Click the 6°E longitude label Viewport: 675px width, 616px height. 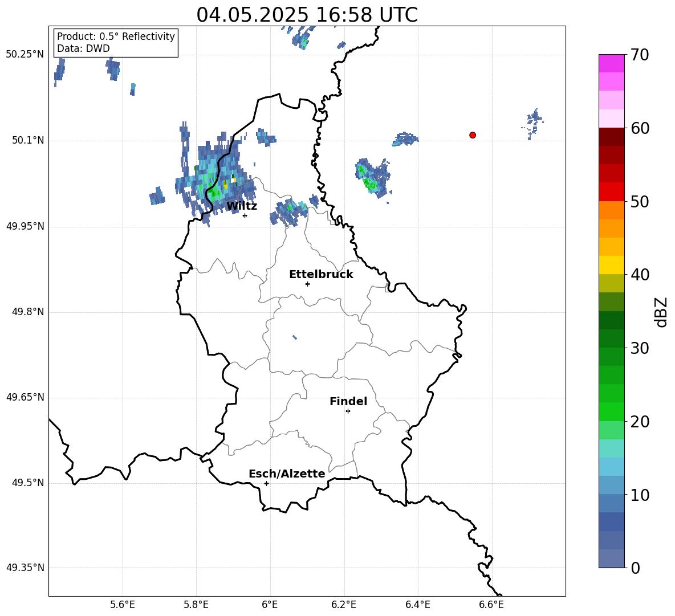[x=270, y=605]
